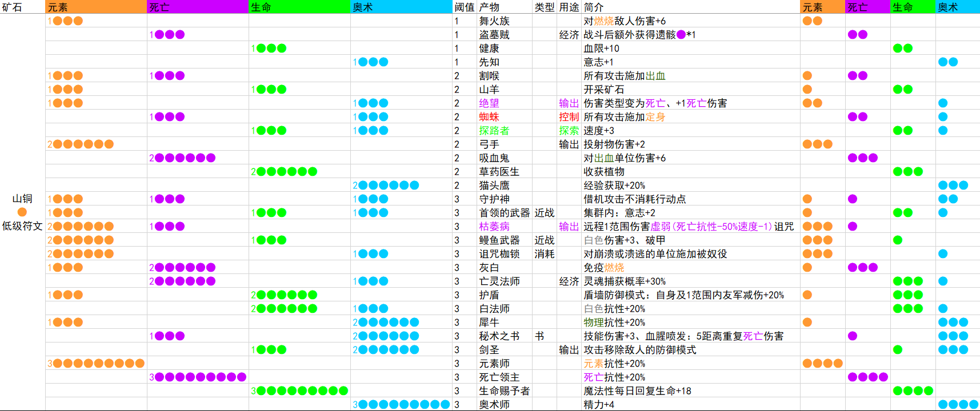980x411 pixels.
Task: Select the blue 奥术 header in the left table
Action: (401, 7)
